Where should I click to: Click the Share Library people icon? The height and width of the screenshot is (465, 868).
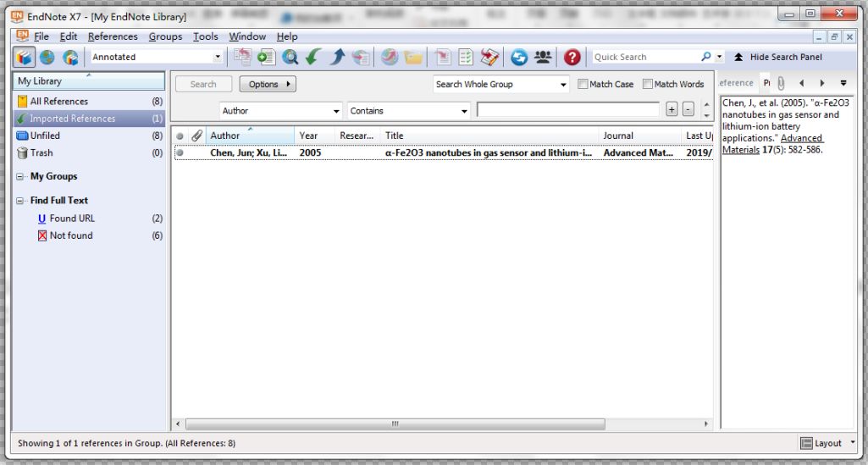click(543, 57)
